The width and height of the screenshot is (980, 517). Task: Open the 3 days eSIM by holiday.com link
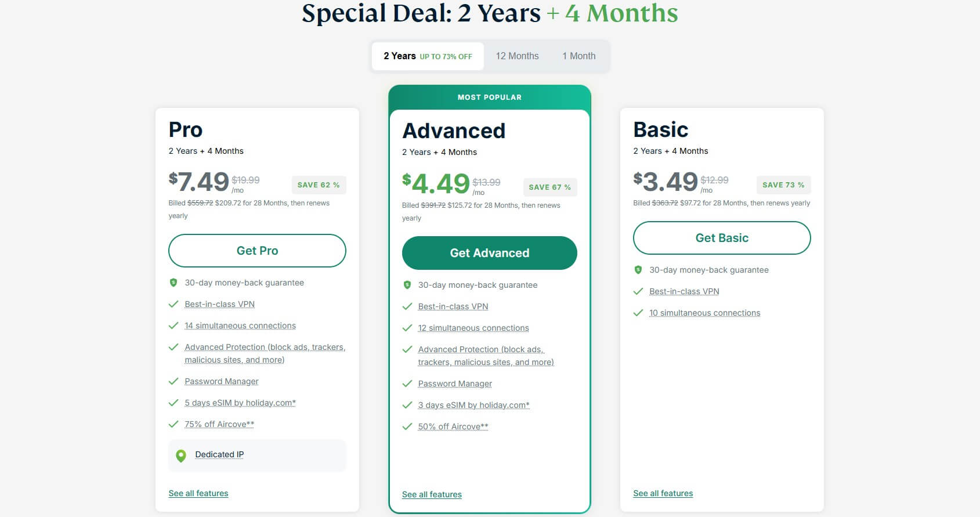[473, 405]
